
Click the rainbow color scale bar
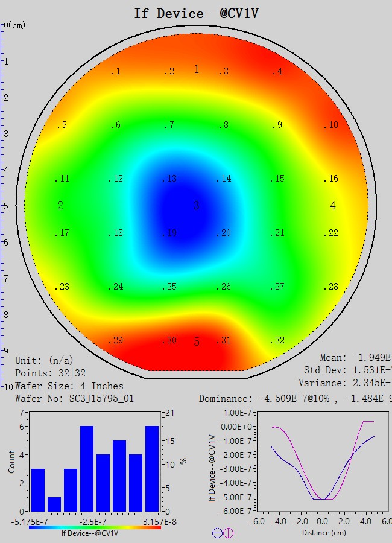point(95,527)
